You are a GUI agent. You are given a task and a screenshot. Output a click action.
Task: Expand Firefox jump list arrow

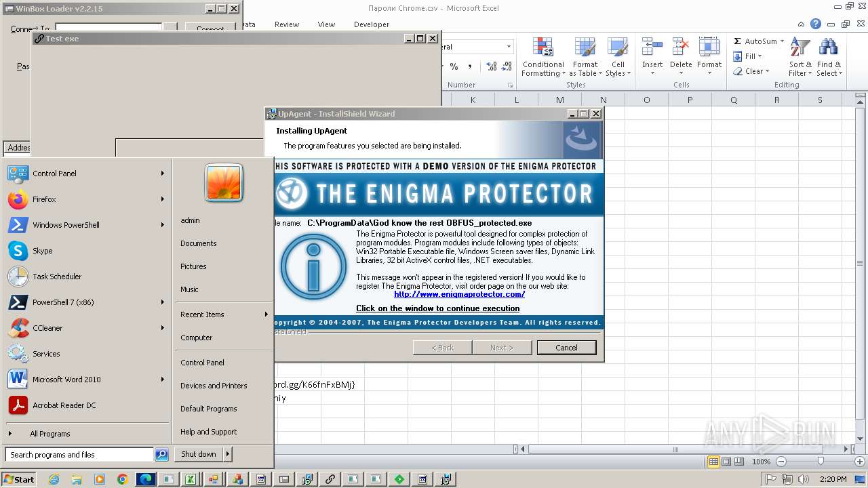pos(163,199)
